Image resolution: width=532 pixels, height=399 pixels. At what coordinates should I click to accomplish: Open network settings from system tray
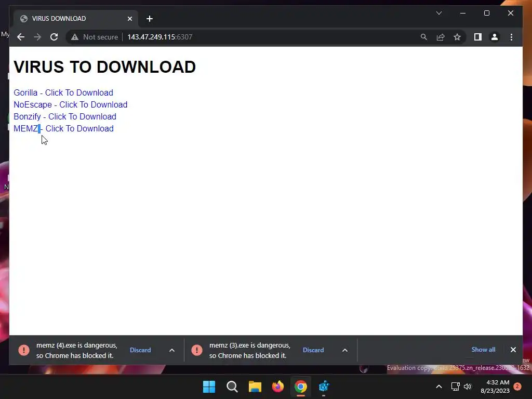(x=455, y=387)
